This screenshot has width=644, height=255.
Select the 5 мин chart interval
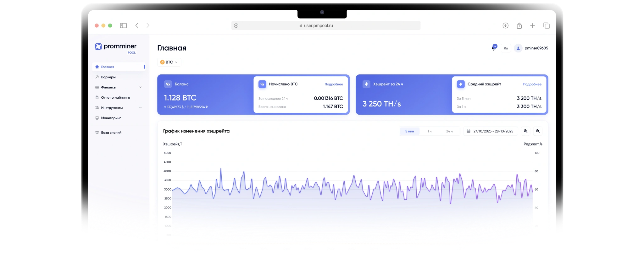click(409, 131)
